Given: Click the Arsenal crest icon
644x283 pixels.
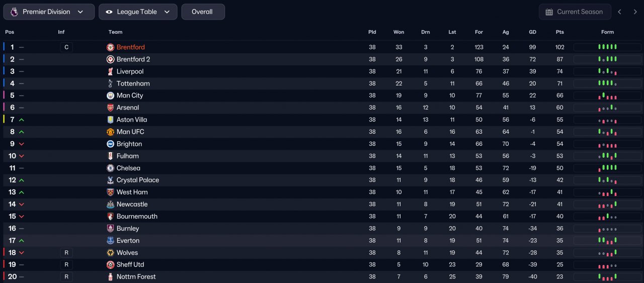Looking at the screenshot, I should (x=111, y=108).
